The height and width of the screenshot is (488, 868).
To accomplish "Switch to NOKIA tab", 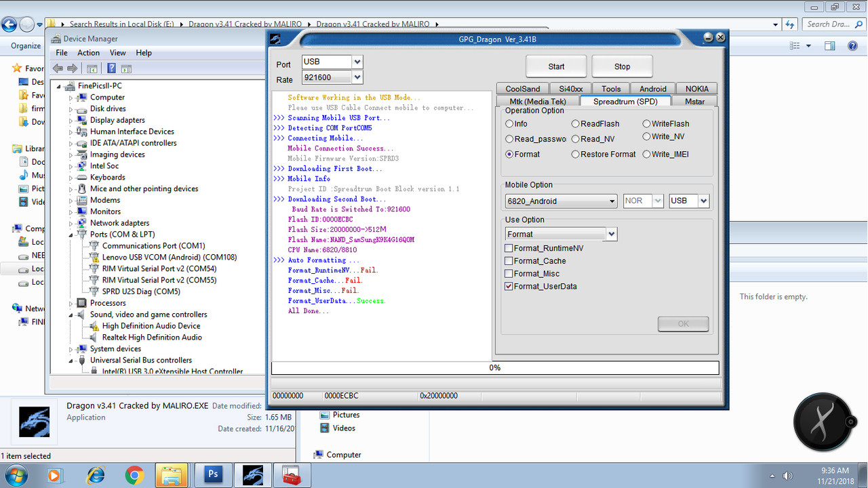I will (697, 89).
